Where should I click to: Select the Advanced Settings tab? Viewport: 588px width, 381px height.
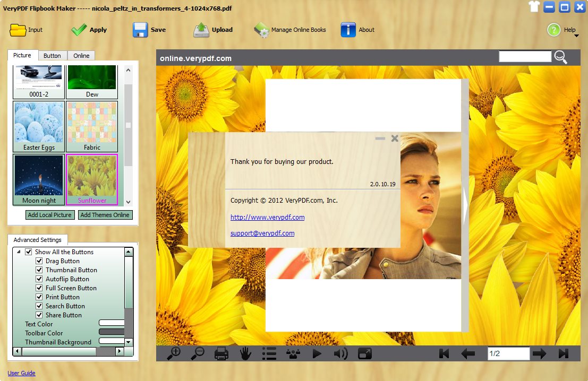(38, 240)
